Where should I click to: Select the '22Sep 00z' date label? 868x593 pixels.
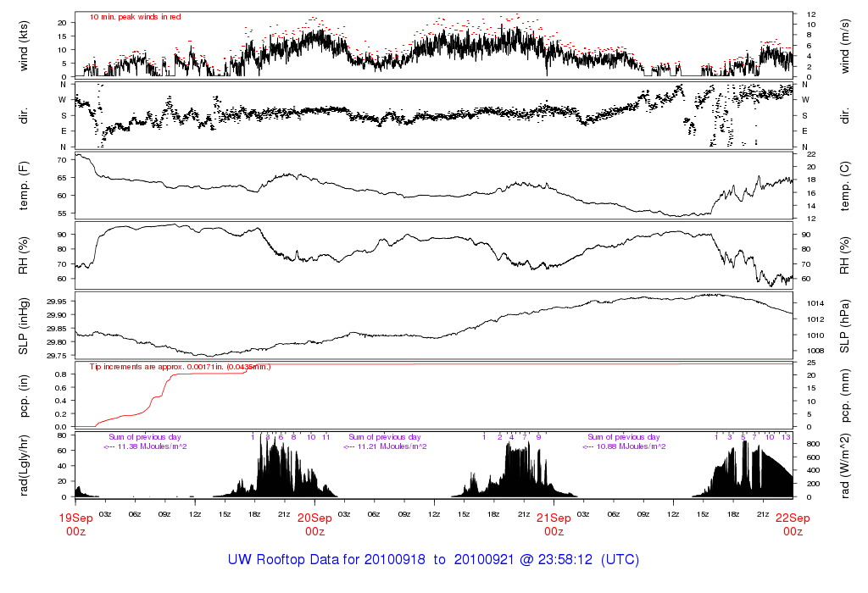793,524
